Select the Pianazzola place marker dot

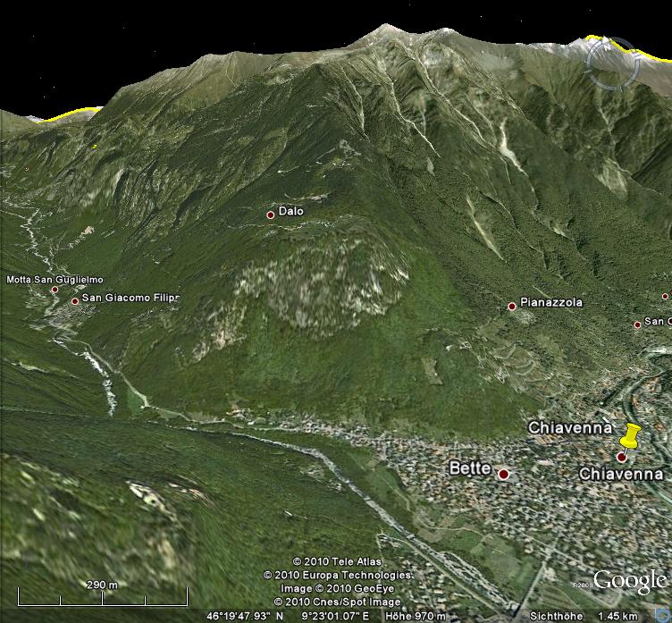pyautogui.click(x=512, y=307)
